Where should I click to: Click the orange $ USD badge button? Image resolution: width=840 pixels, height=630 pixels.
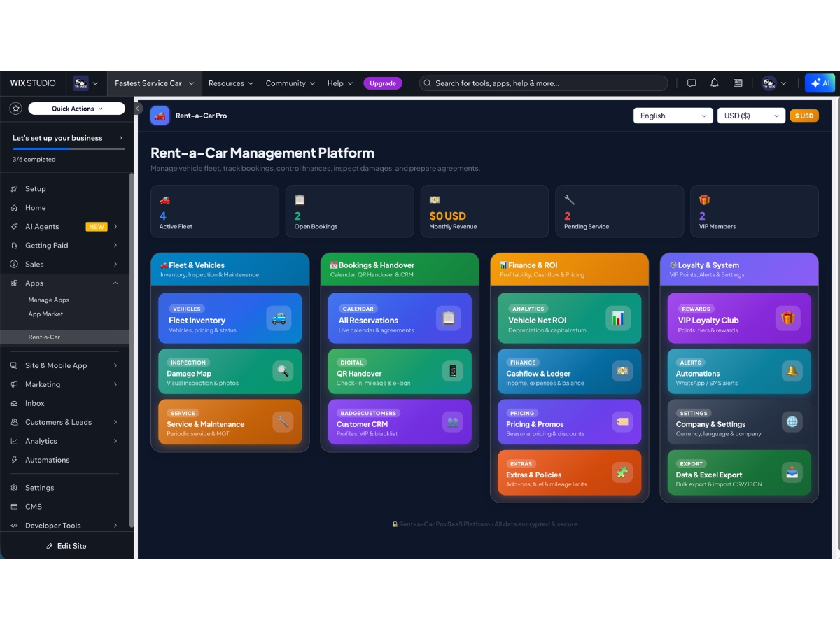point(804,115)
